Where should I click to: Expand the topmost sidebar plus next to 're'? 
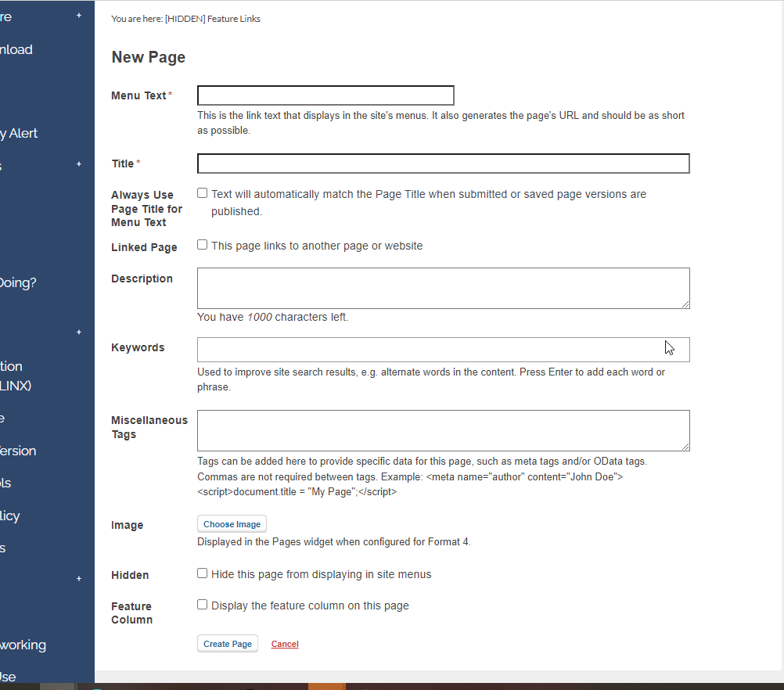point(78,16)
